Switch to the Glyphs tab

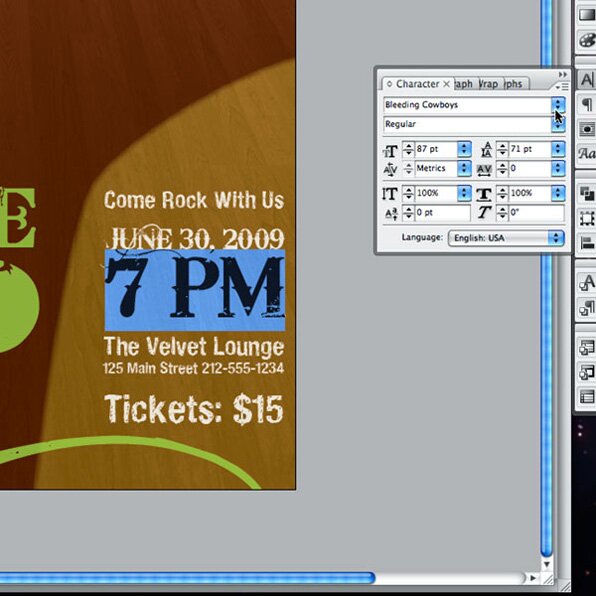point(515,84)
